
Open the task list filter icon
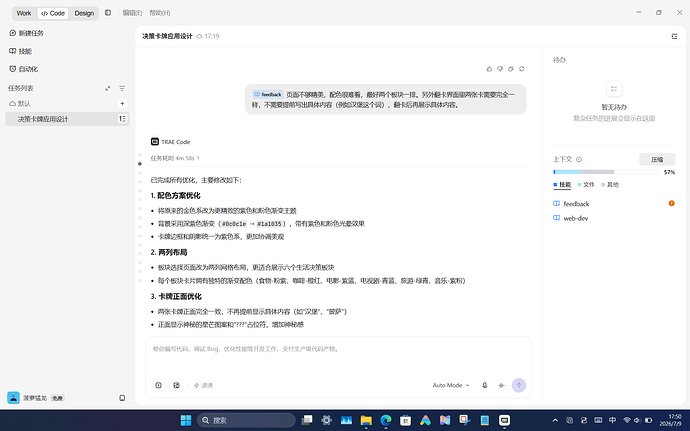pyautogui.click(x=122, y=88)
